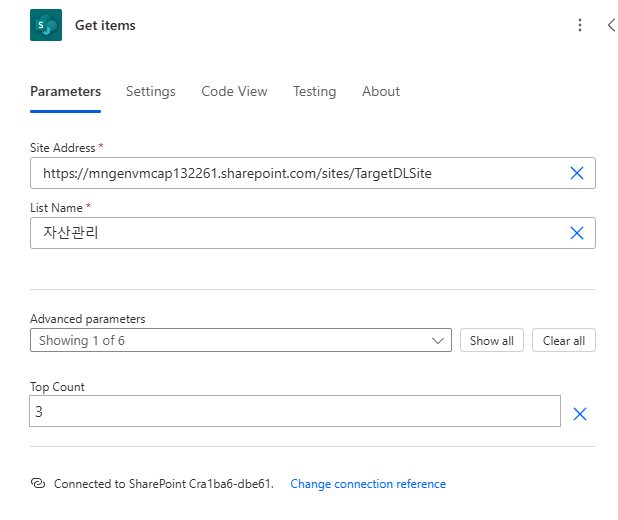This screenshot has height=520, width=618.
Task: Collapse the Get items panel with the chevron
Action: (610, 25)
